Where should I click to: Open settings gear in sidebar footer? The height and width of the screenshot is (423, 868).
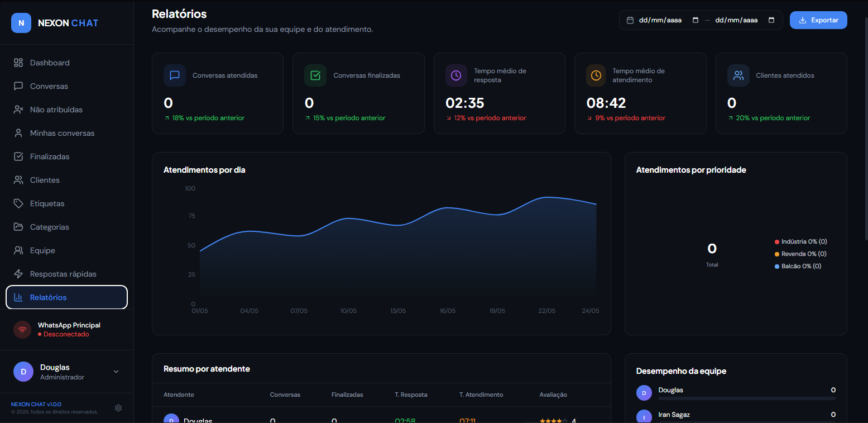pos(118,408)
